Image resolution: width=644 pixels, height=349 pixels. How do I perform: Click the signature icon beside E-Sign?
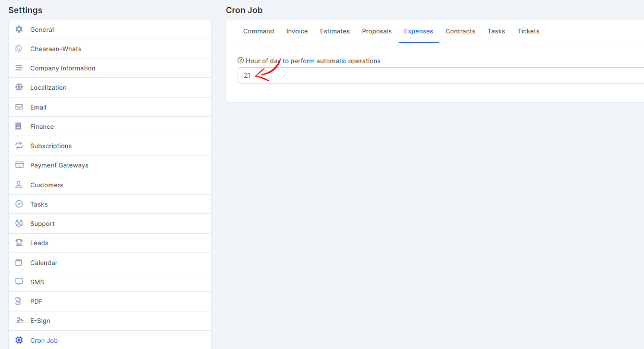(19, 321)
